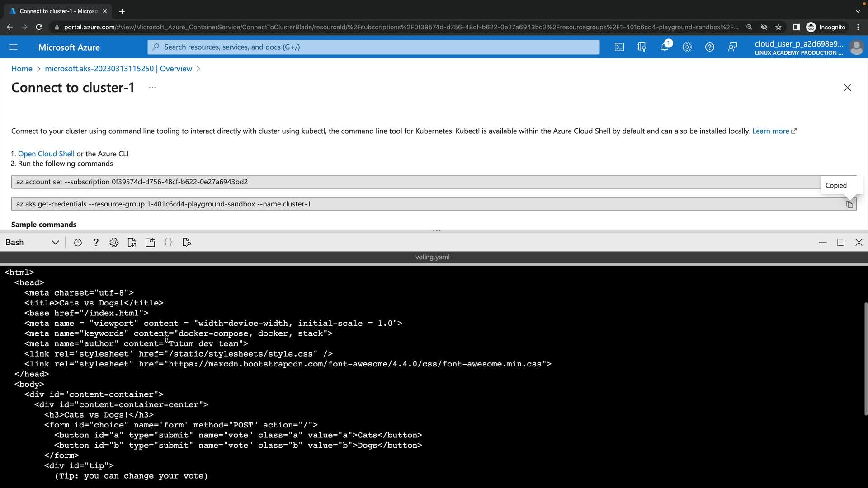
Task: Click the Azure search resources field
Action: pos(373,47)
